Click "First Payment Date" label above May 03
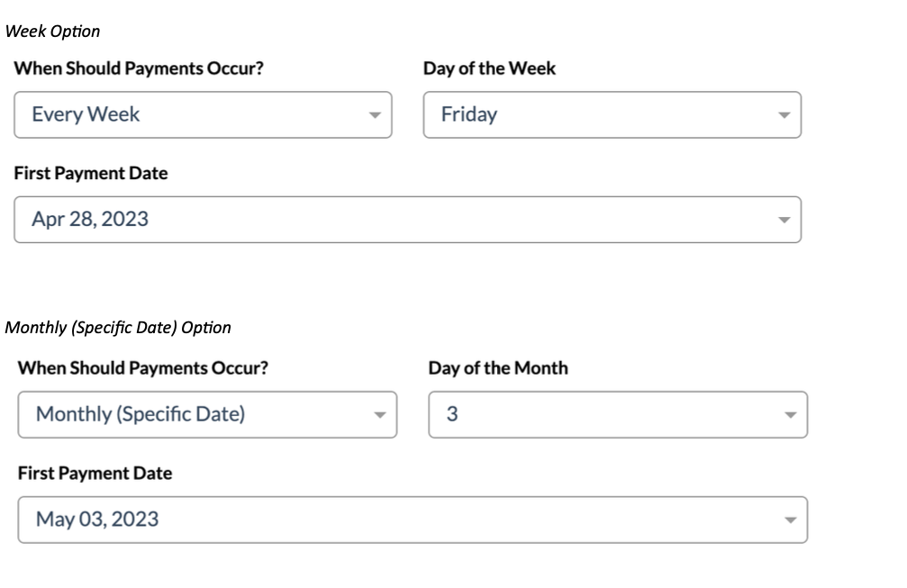The width and height of the screenshot is (907, 588). [x=95, y=473]
